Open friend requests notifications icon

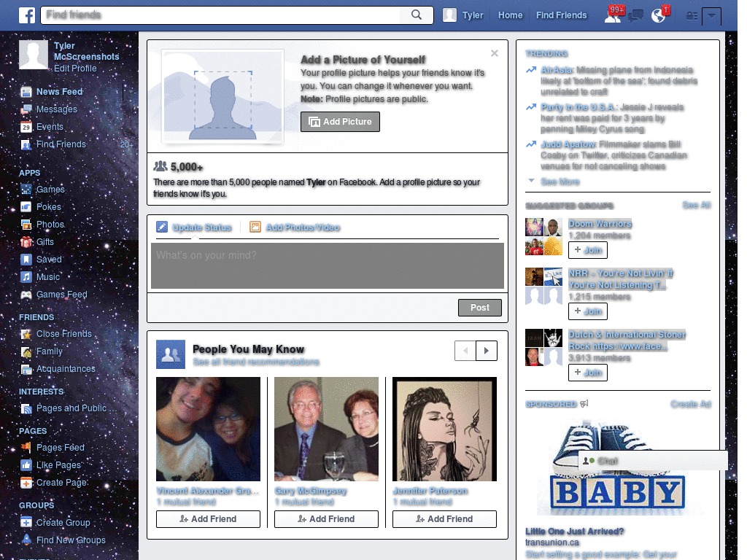click(x=612, y=16)
